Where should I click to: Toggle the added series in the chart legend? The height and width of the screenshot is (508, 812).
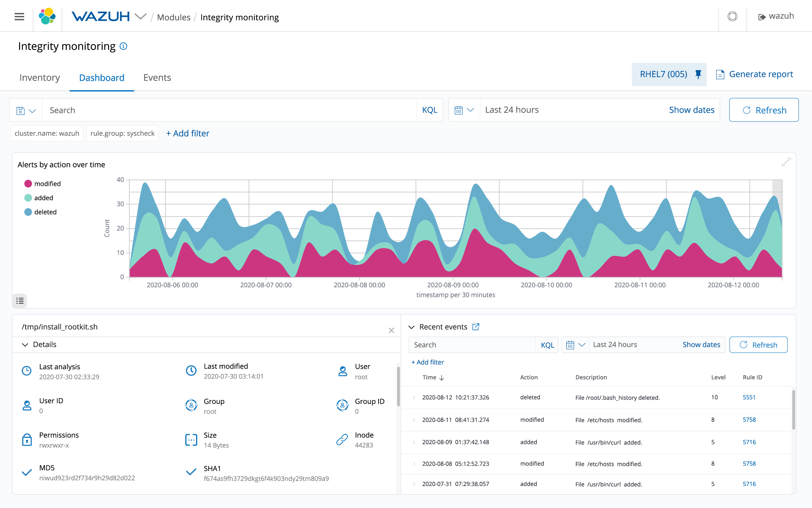coord(44,198)
